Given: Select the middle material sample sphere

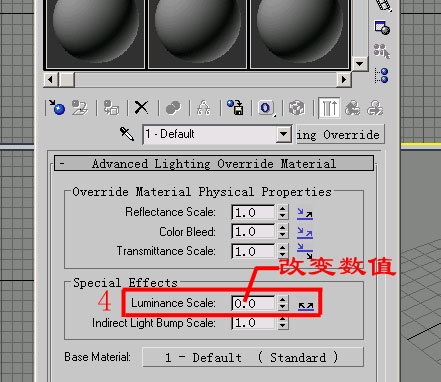Looking at the screenshot, I should (197, 33).
